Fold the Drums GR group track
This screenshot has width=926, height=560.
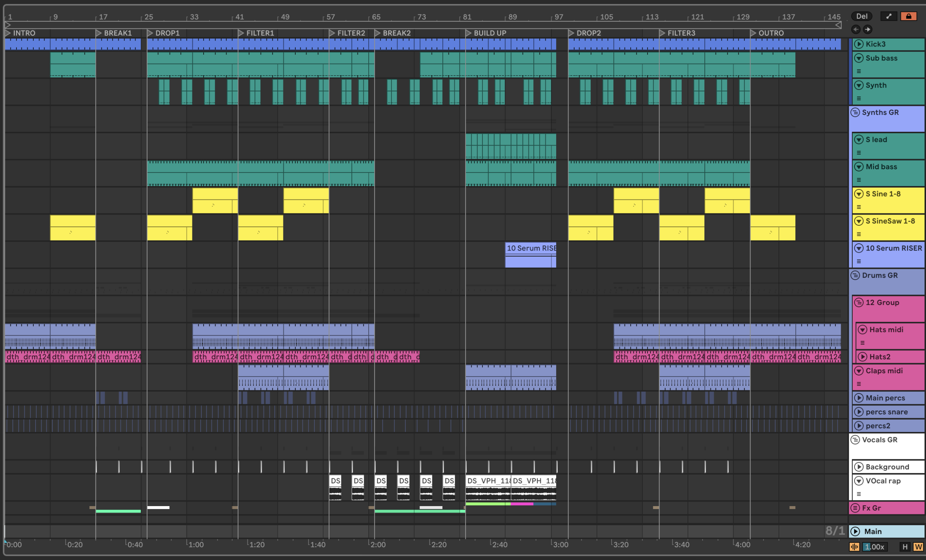(855, 276)
